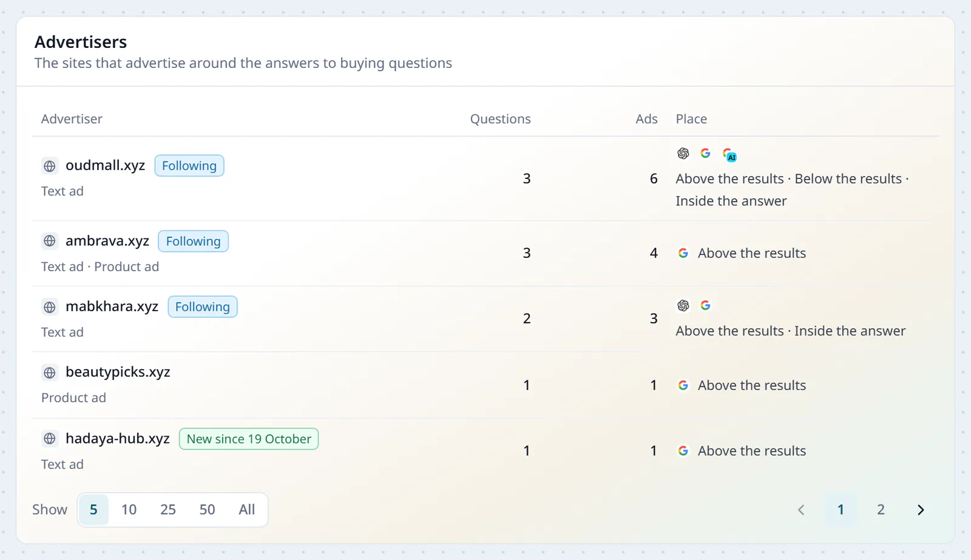Click the globe icon beside ambrava.xyz

[50, 241]
